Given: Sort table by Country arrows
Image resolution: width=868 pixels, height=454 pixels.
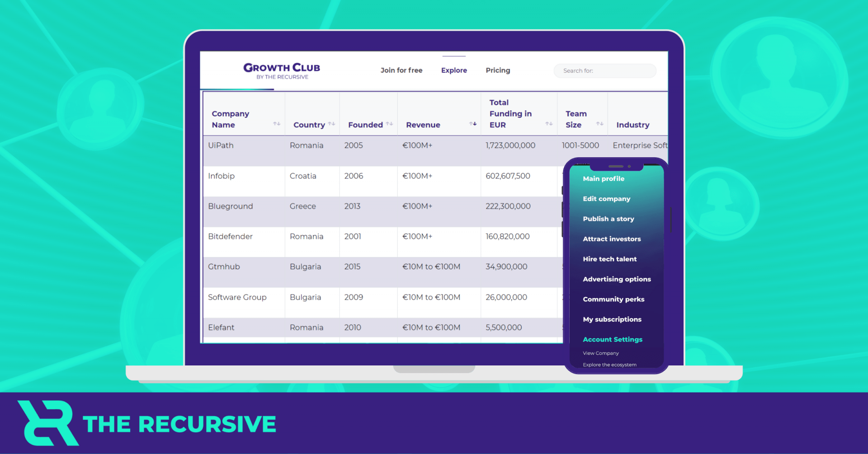Looking at the screenshot, I should (x=331, y=124).
